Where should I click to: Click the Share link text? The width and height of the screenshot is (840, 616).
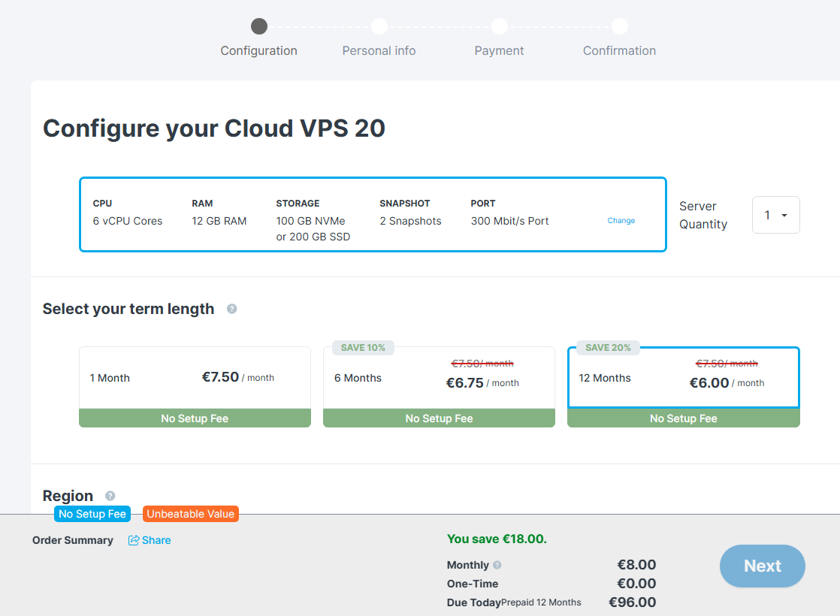[156, 540]
